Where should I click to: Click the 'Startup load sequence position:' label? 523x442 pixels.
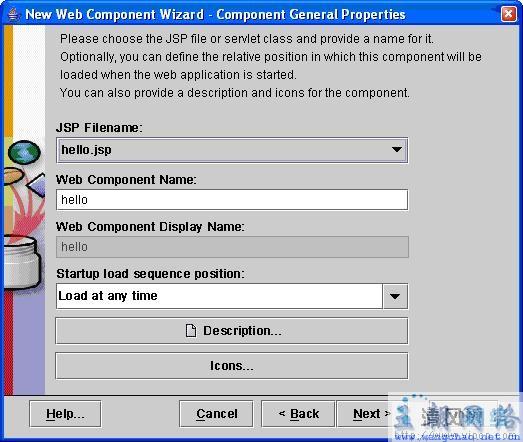pos(150,274)
